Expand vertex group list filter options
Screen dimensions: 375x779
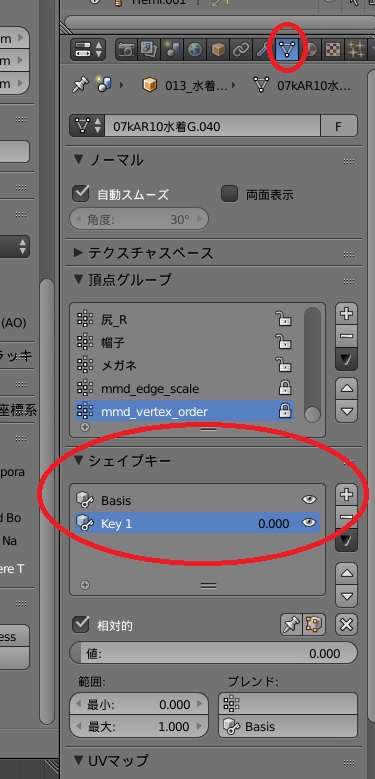[x=85, y=427]
